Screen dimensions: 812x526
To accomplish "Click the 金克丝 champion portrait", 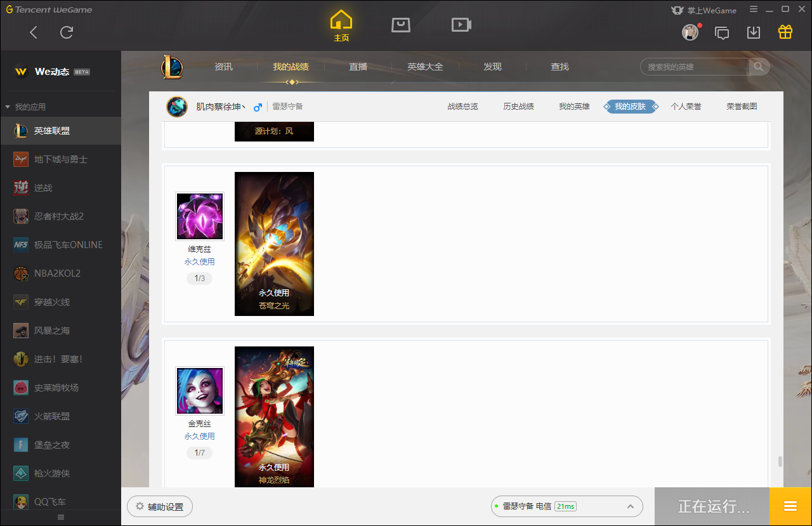I will (200, 390).
